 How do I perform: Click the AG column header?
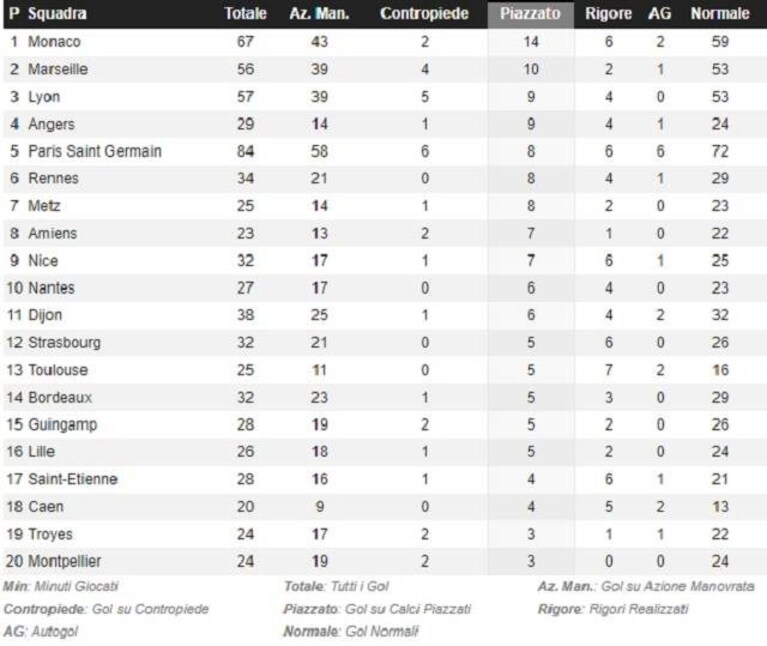click(659, 14)
